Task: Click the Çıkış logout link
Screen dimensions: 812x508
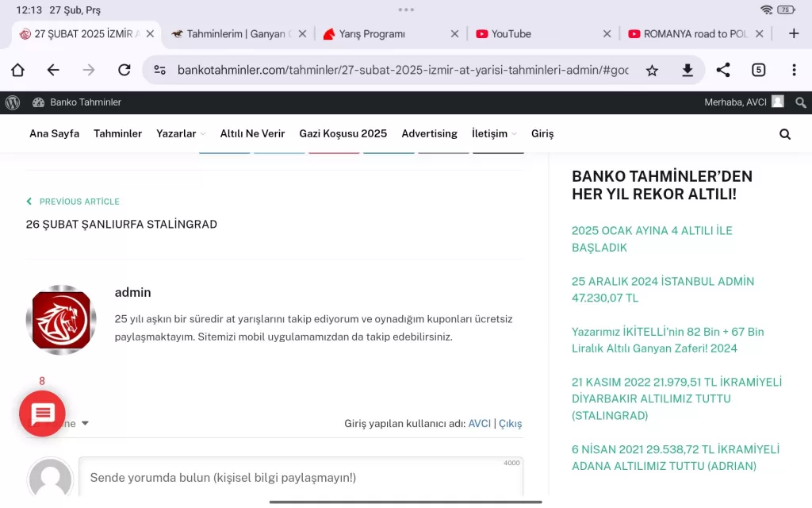Action: pos(511,424)
